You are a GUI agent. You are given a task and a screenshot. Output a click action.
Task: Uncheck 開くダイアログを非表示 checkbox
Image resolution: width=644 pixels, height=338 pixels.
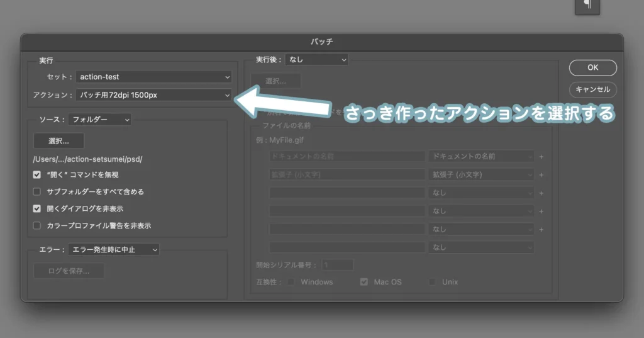point(37,208)
